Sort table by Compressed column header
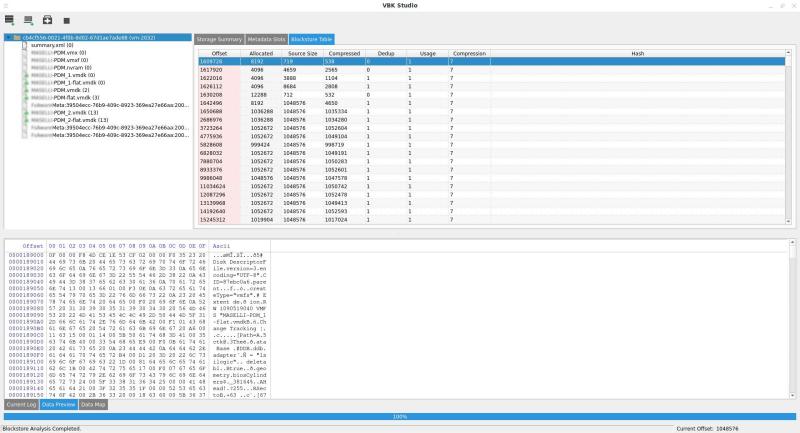This screenshot has width=800, height=433. pyautogui.click(x=344, y=53)
